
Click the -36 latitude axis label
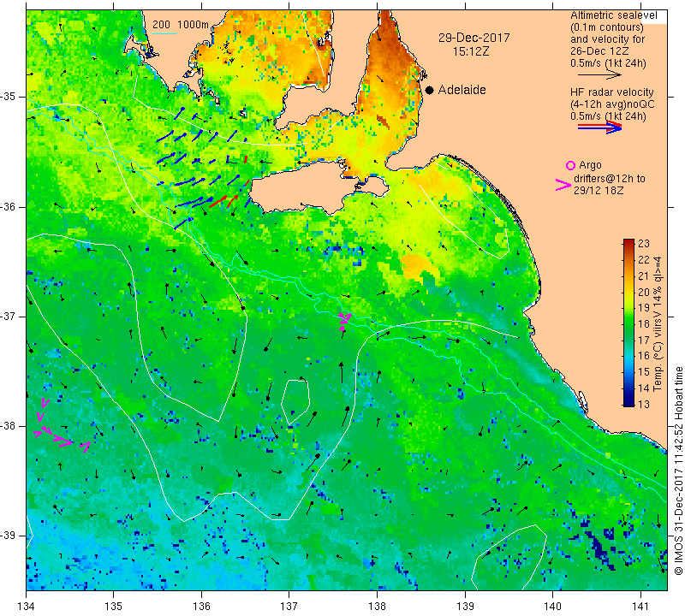(8, 207)
